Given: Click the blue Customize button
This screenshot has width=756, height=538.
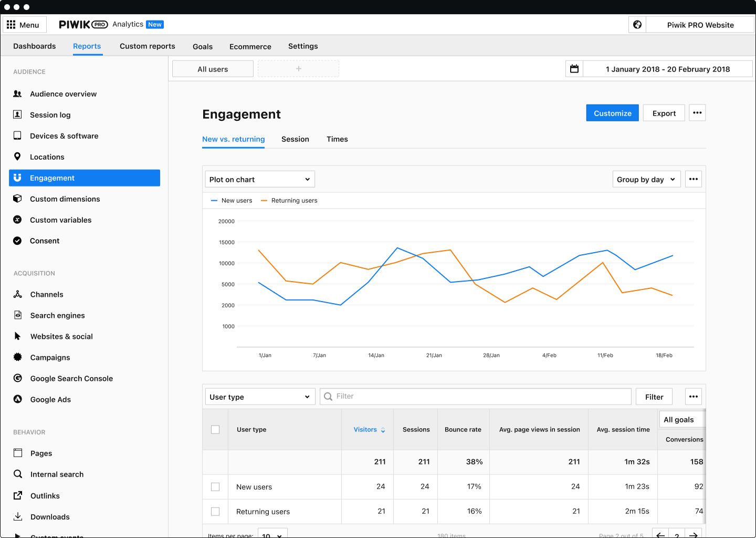Looking at the screenshot, I should click(x=612, y=113).
